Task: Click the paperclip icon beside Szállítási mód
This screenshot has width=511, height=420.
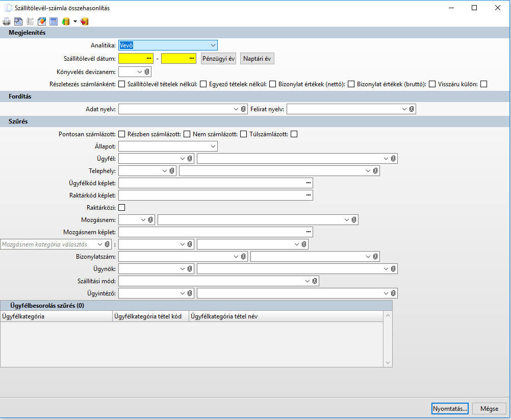Action: click(315, 281)
